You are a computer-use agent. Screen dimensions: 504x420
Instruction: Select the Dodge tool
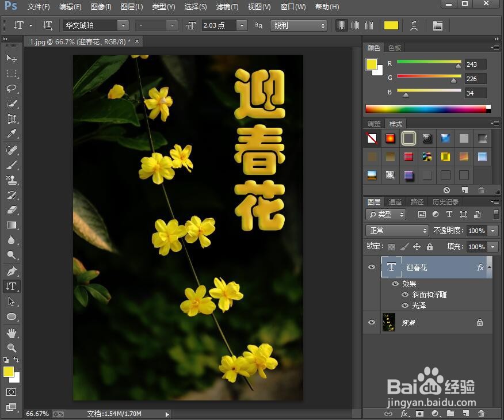click(x=12, y=255)
